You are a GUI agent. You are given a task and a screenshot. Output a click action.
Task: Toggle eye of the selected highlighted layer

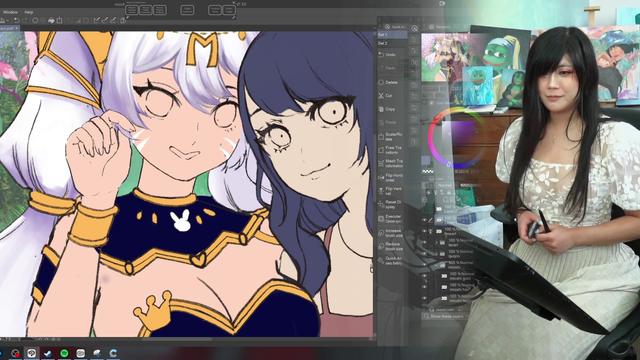424,220
